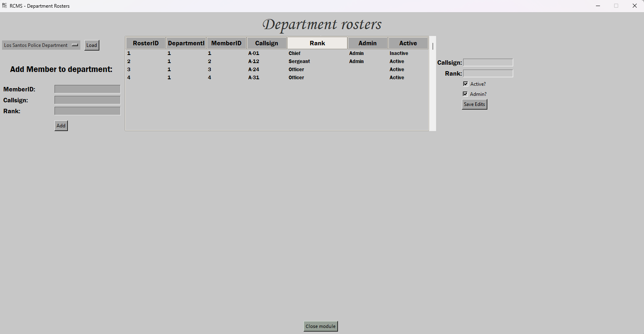Sort by the DepartmentID column header

(186, 43)
